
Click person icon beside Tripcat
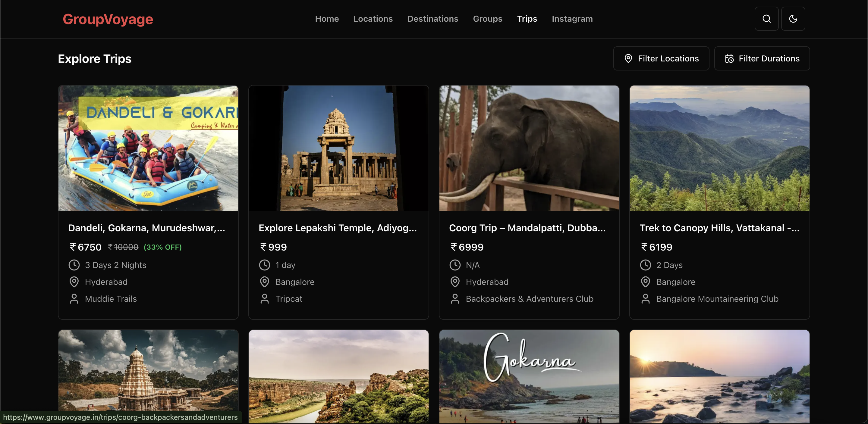coord(265,299)
